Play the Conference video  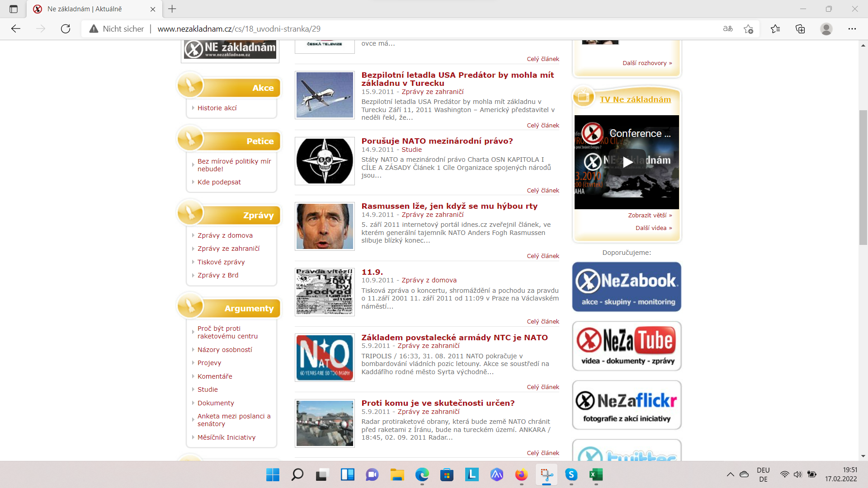pyautogui.click(x=627, y=162)
